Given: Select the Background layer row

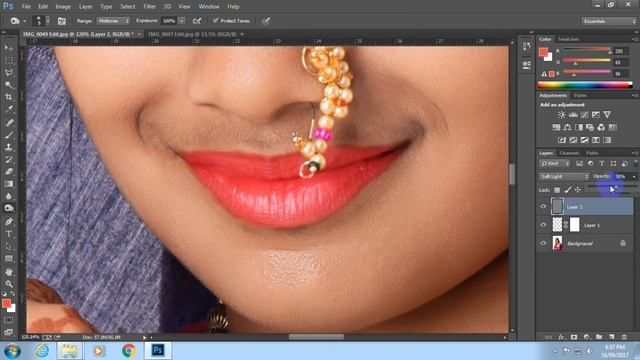Looking at the screenshot, I should tap(585, 243).
